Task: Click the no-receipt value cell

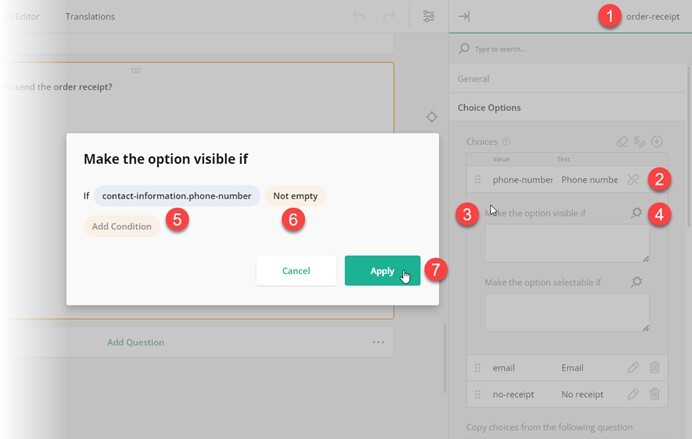Action: 513,394
